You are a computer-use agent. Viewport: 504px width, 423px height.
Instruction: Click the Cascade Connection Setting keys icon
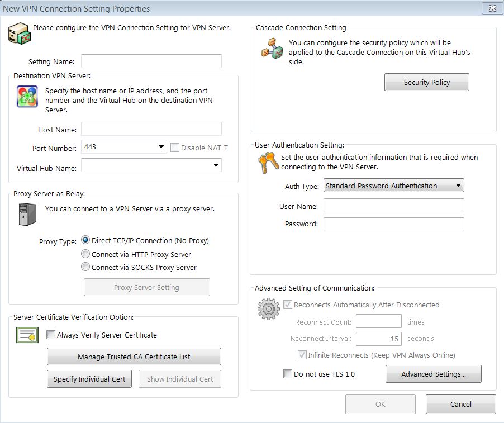pyautogui.click(x=272, y=49)
